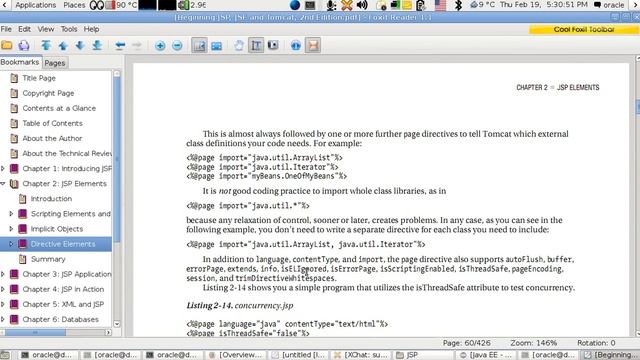640x360 pixels.
Task: Click bookmarks panel scroll down arrow
Action: click(117, 324)
